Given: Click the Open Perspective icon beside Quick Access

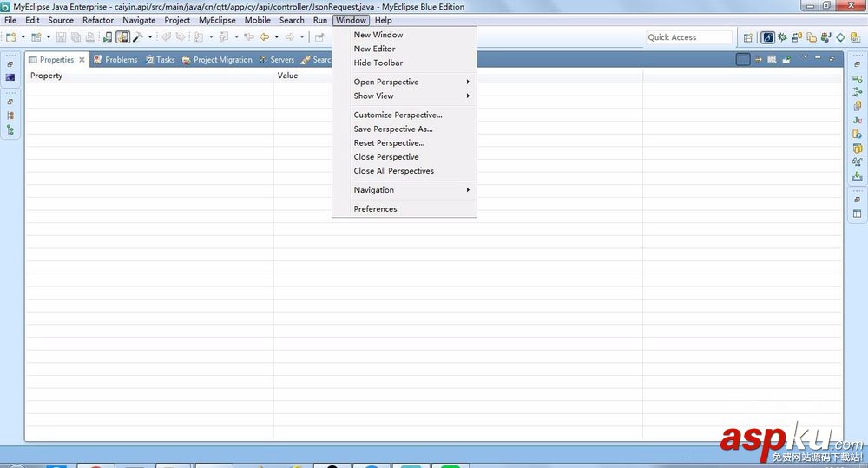Looking at the screenshot, I should pos(748,37).
